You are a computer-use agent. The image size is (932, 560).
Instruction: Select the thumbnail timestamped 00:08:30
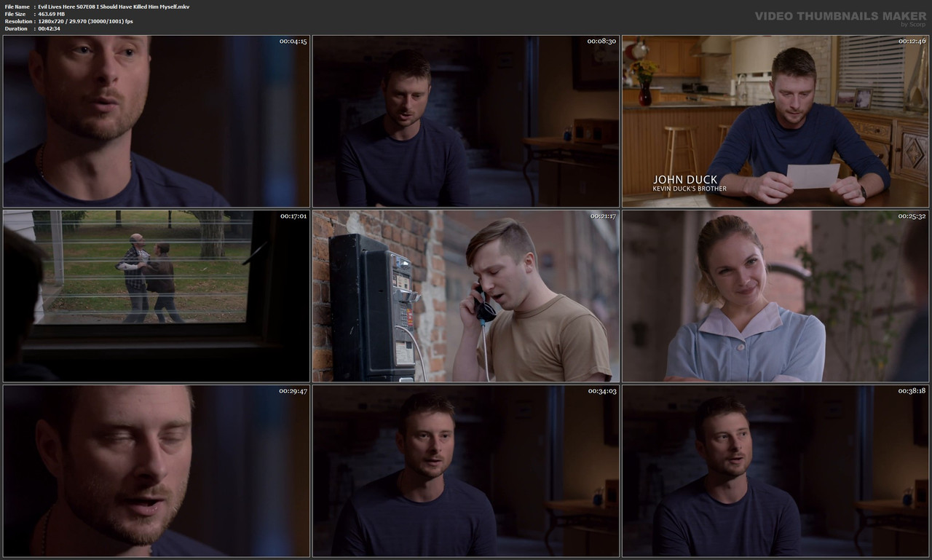(466, 121)
